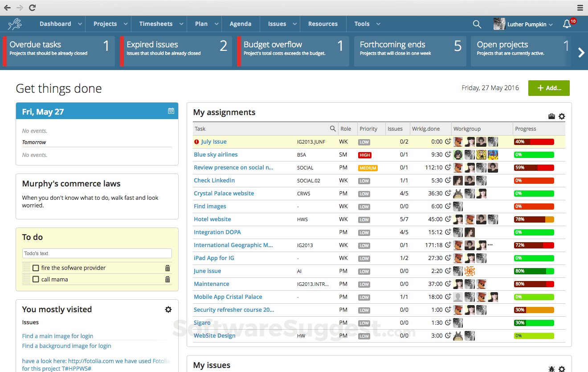Click the worklog clock icon for Blue sky airlines
Viewport: 588px width, 372px height.
point(448,155)
